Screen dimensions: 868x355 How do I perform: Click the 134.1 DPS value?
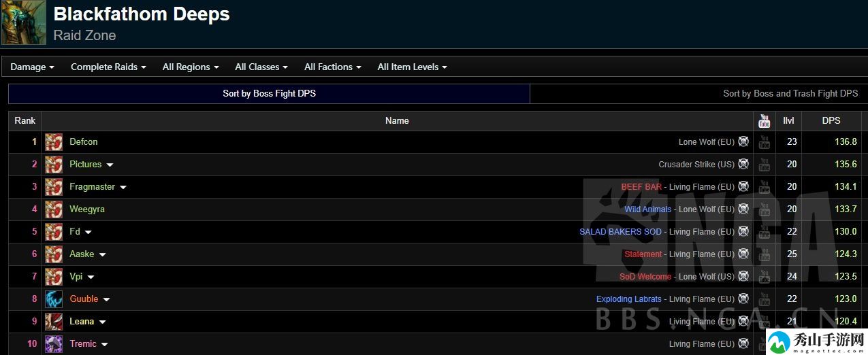846,187
